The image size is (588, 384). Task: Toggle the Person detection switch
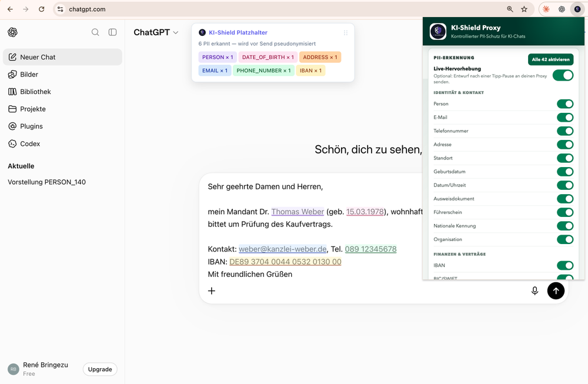tap(565, 104)
